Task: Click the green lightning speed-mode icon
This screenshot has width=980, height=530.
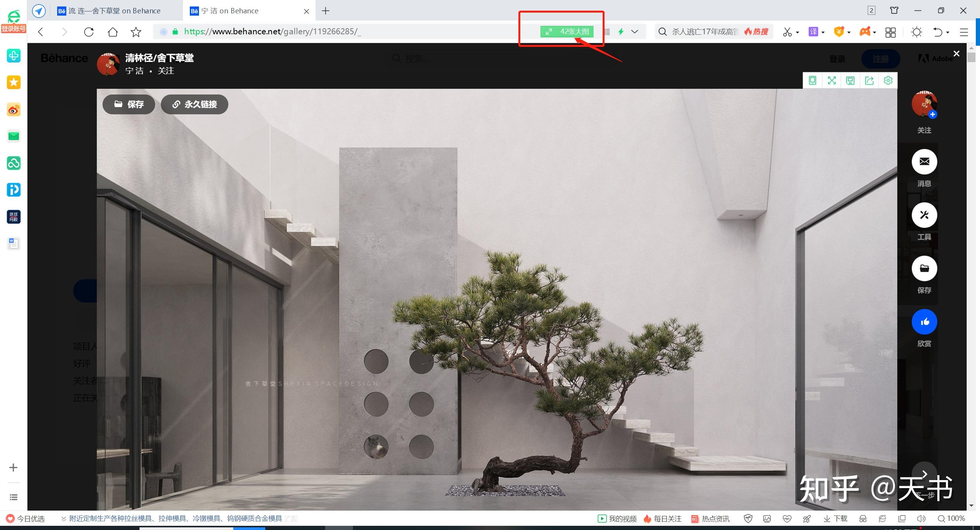Action: [621, 32]
